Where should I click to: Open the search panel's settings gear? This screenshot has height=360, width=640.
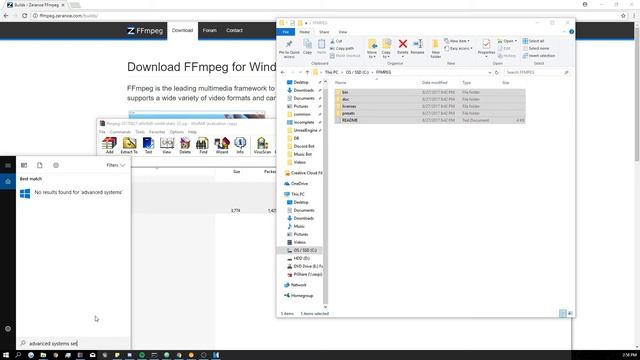(8, 329)
